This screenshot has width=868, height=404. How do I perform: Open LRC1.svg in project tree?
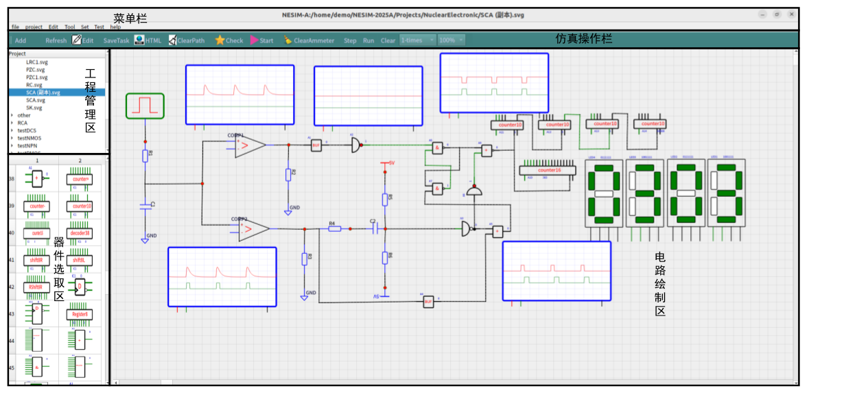(x=37, y=62)
